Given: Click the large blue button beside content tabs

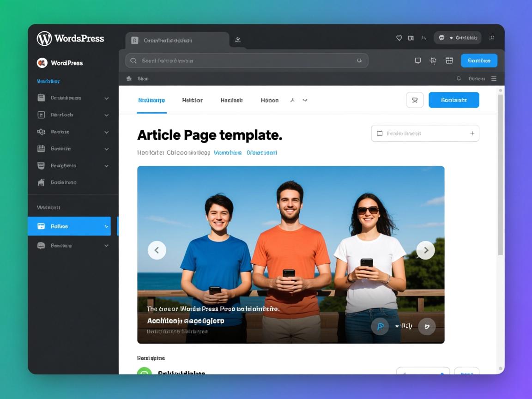Looking at the screenshot, I should [x=453, y=100].
